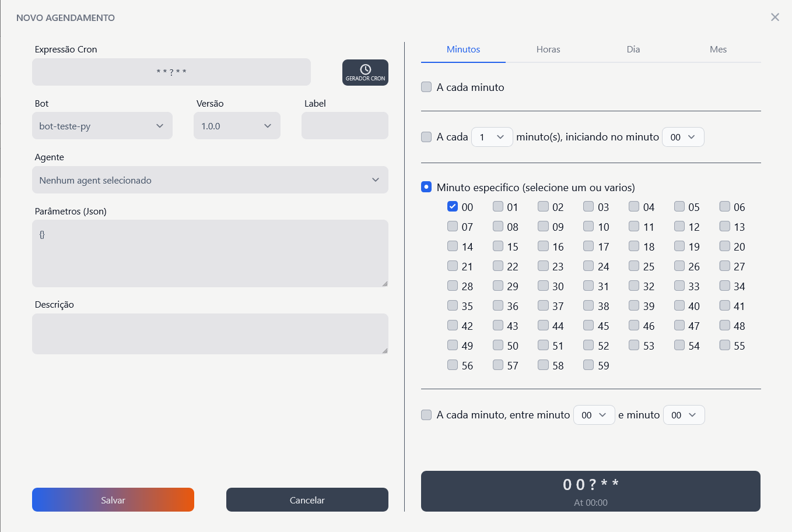The image size is (792, 532).
Task: Toggle the 'A cada 1 minuto(s)' option
Action: [426, 136]
